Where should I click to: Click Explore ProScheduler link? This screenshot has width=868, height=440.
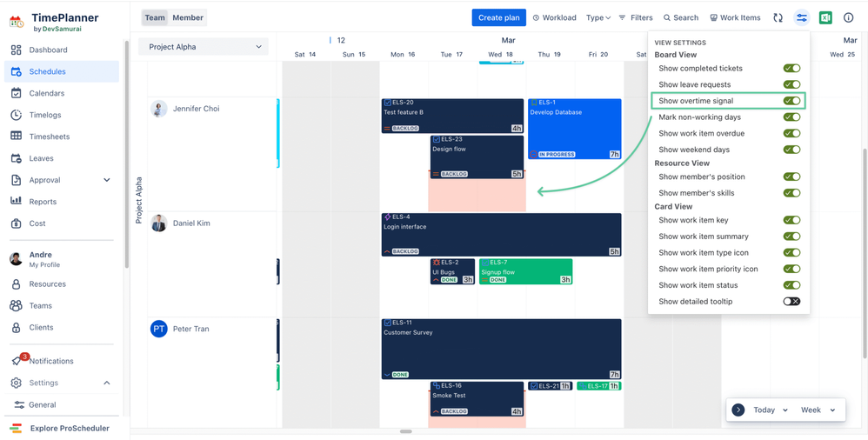click(70, 428)
